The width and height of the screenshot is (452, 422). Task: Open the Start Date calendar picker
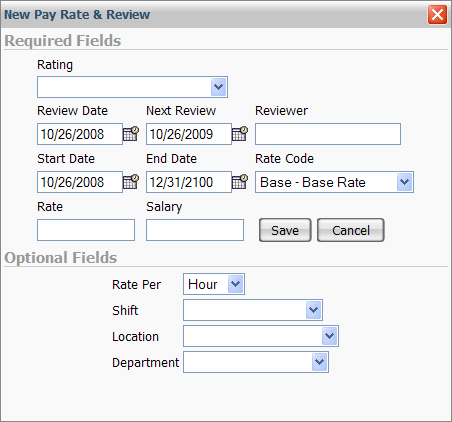(x=131, y=182)
